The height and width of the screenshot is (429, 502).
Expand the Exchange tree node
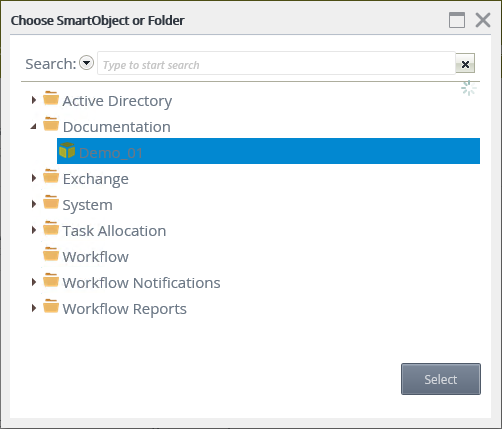pyautogui.click(x=34, y=178)
